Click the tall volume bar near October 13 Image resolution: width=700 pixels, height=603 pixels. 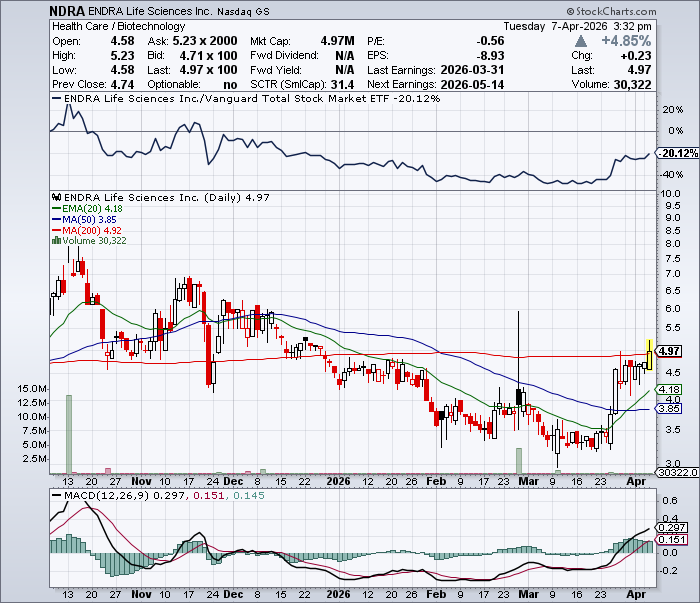tap(69, 434)
